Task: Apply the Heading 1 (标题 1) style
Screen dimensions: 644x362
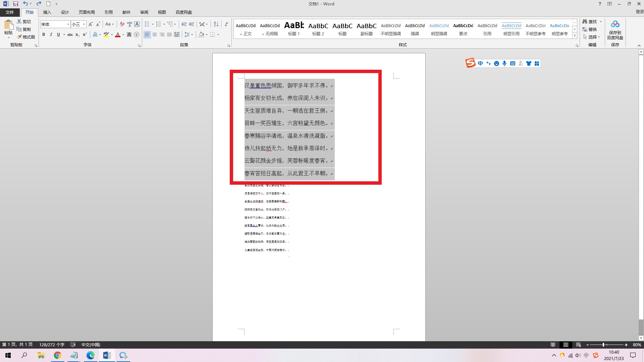Action: point(294,28)
